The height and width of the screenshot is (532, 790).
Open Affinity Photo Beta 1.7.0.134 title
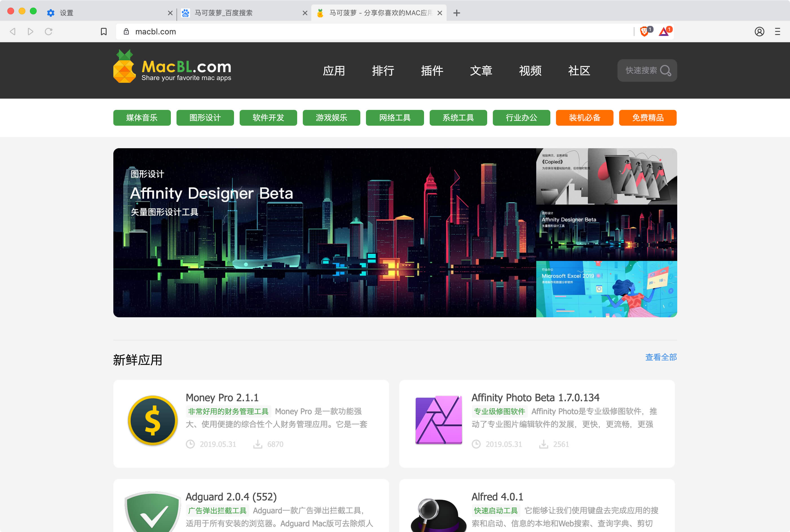[535, 397]
